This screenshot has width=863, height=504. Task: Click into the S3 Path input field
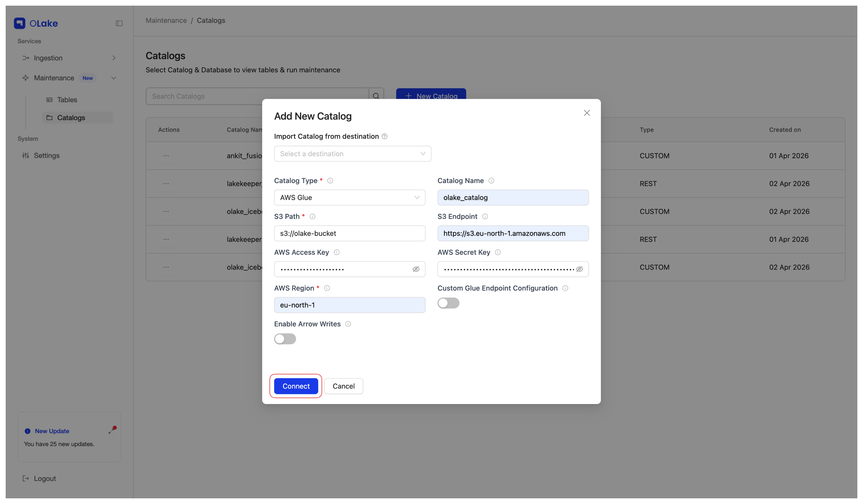[x=349, y=233]
